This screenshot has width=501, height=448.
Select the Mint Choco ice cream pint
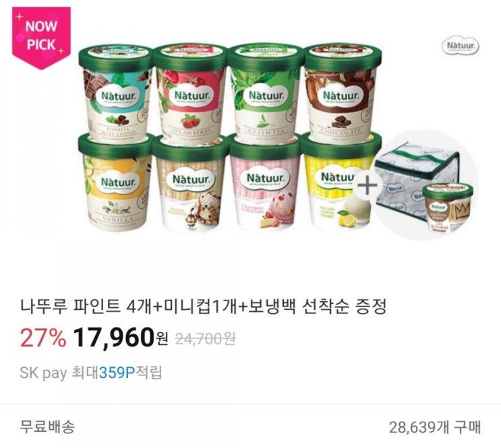[x=115, y=92]
